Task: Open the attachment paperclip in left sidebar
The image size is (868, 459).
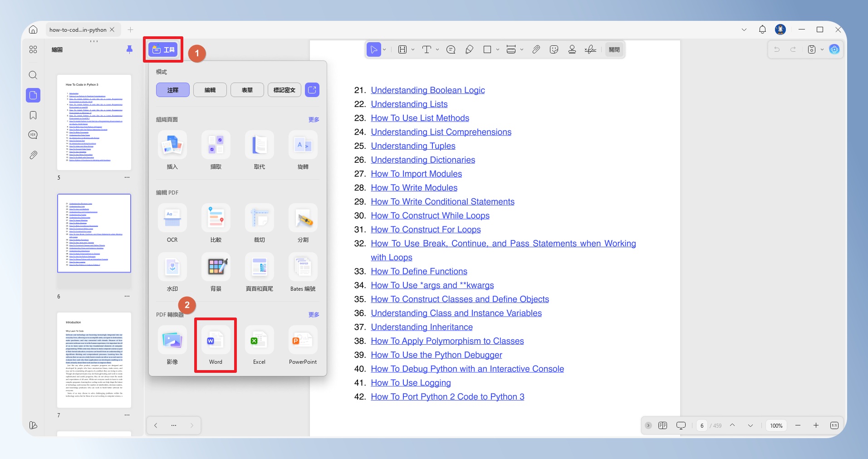Action: point(33,155)
